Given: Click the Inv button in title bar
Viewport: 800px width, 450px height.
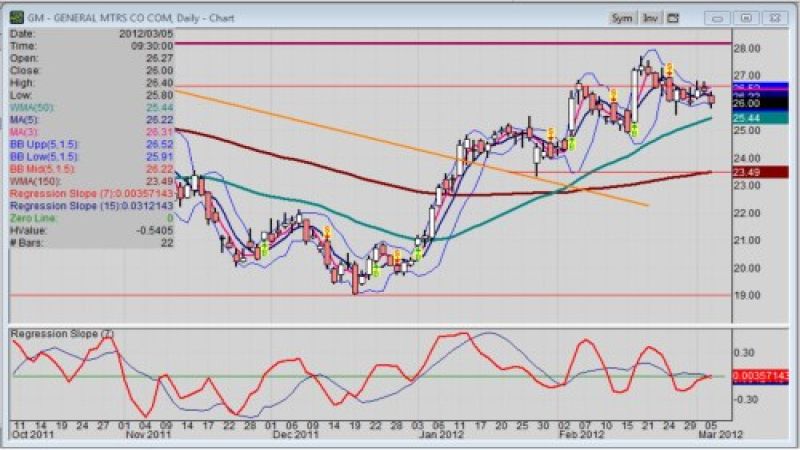Looking at the screenshot, I should click(x=649, y=18).
